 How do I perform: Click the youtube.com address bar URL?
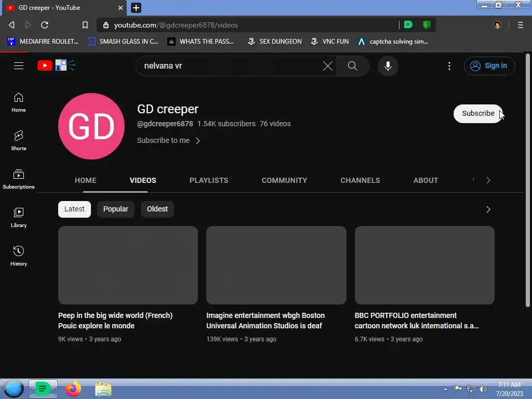(x=176, y=25)
